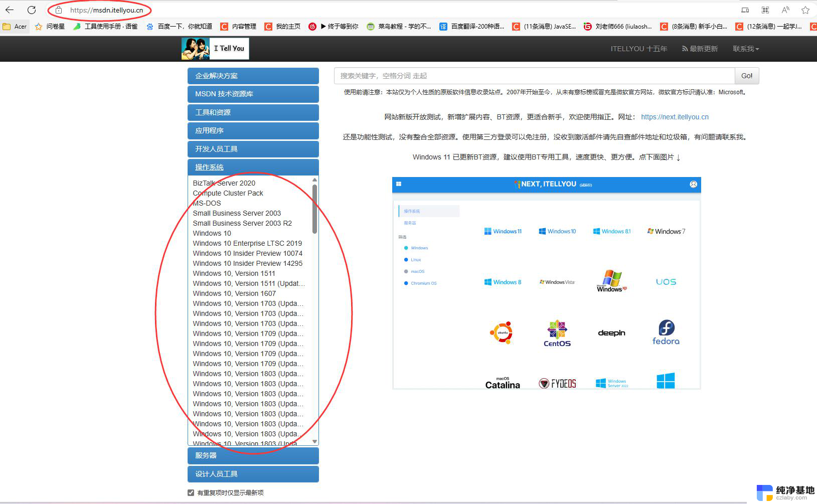This screenshot has height=504, width=817.
Task: Open the 内容管理 bookmark
Action: coord(239,27)
